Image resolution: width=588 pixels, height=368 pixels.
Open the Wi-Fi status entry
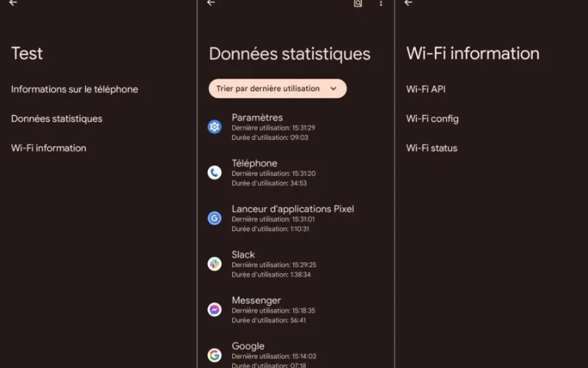click(431, 148)
